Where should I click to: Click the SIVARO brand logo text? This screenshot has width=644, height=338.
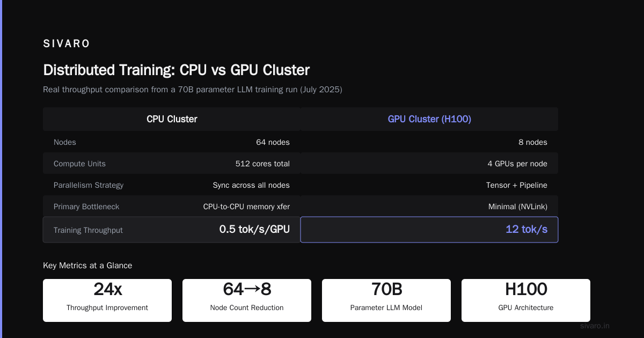coord(67,44)
